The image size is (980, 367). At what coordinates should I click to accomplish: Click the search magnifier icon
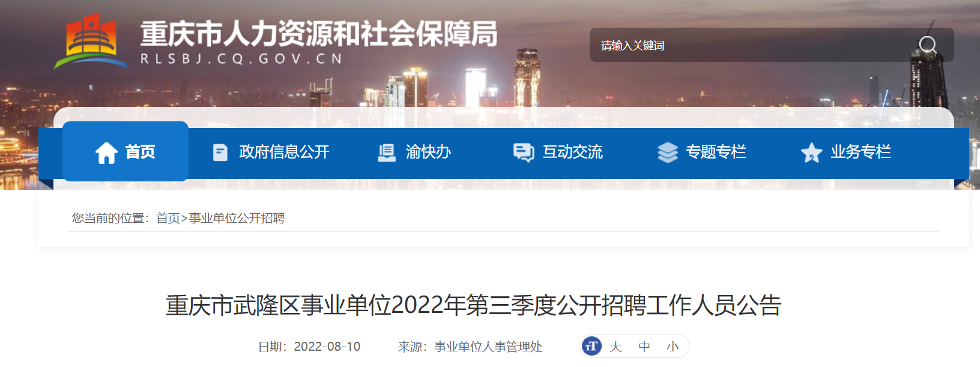[928, 45]
